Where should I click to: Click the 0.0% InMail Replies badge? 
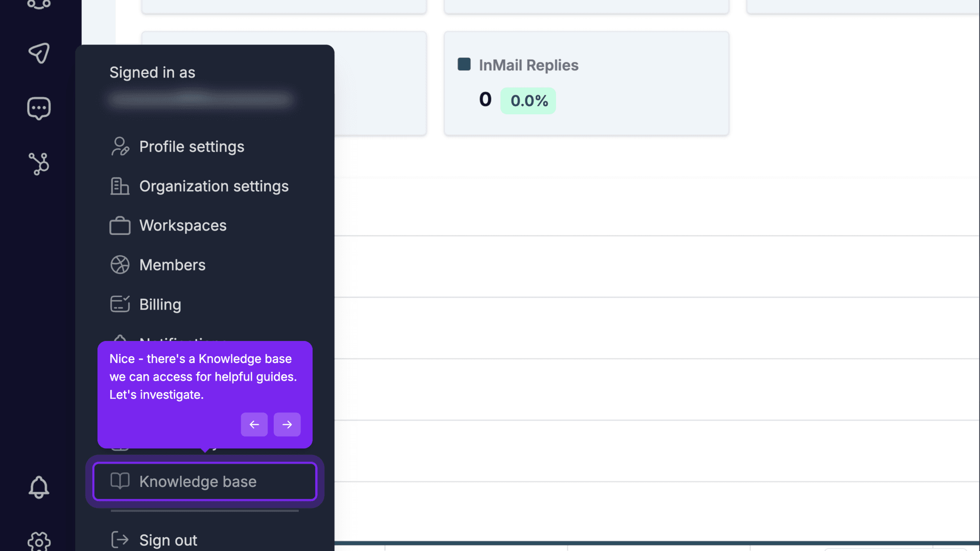coord(528,100)
